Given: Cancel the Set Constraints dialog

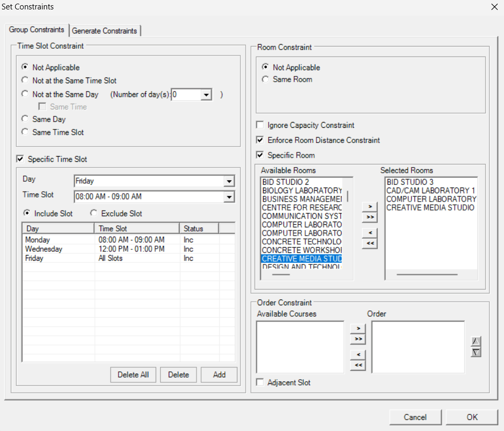Looking at the screenshot, I should coord(415,417).
